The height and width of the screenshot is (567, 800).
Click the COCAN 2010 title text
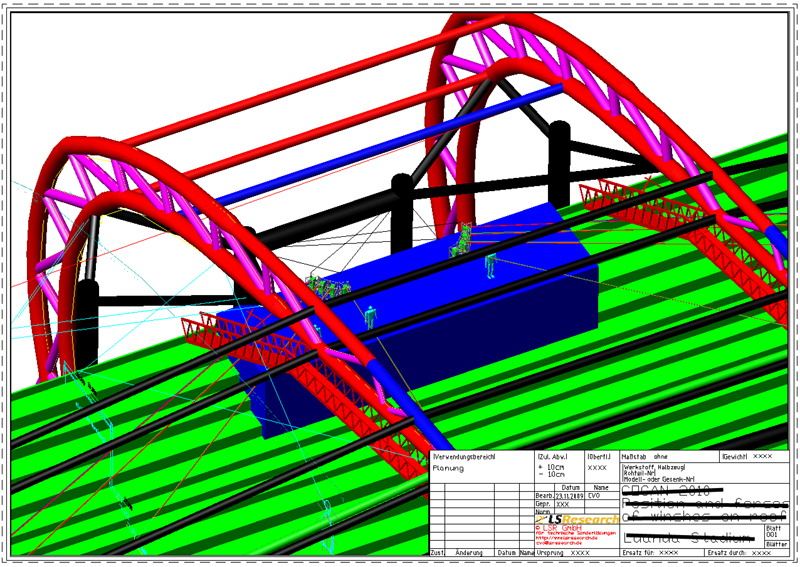click(666, 491)
